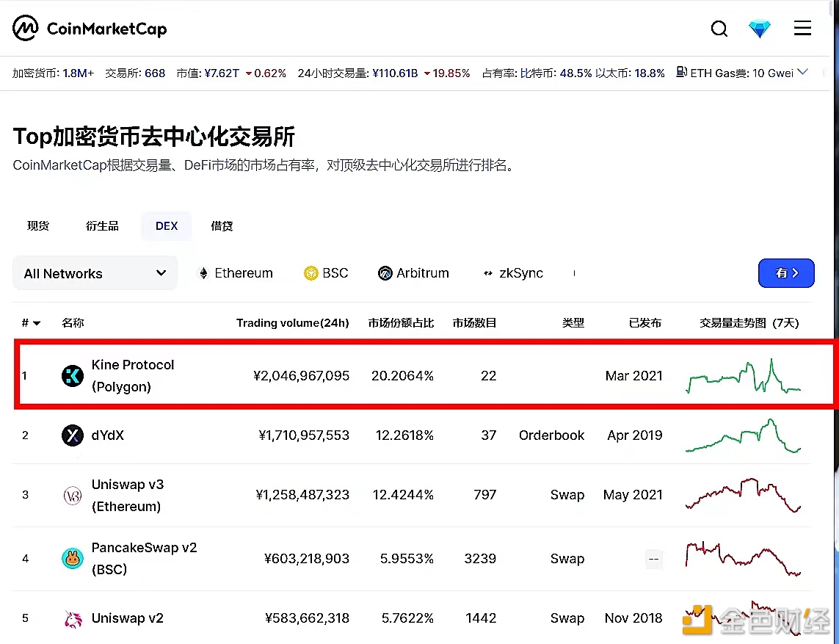839x644 pixels.
Task: Click the Mar 2021 launch date cell
Action: [634, 376]
